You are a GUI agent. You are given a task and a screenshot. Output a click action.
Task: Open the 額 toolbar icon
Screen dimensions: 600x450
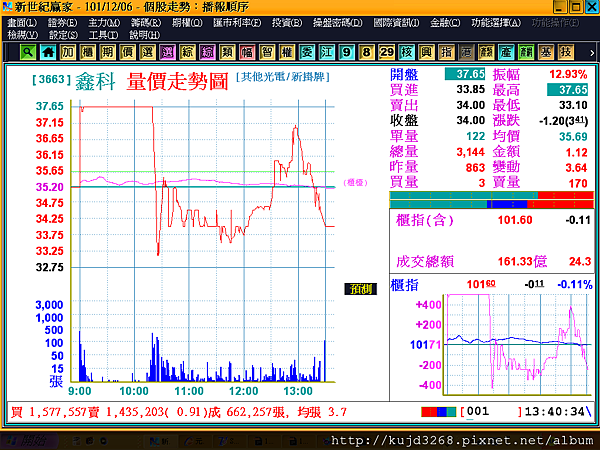pos(486,52)
